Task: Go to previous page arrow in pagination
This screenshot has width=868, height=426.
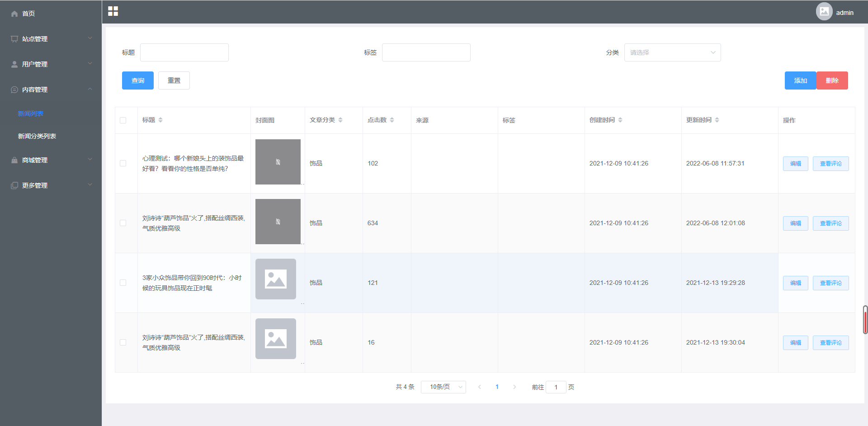Action: [480, 387]
